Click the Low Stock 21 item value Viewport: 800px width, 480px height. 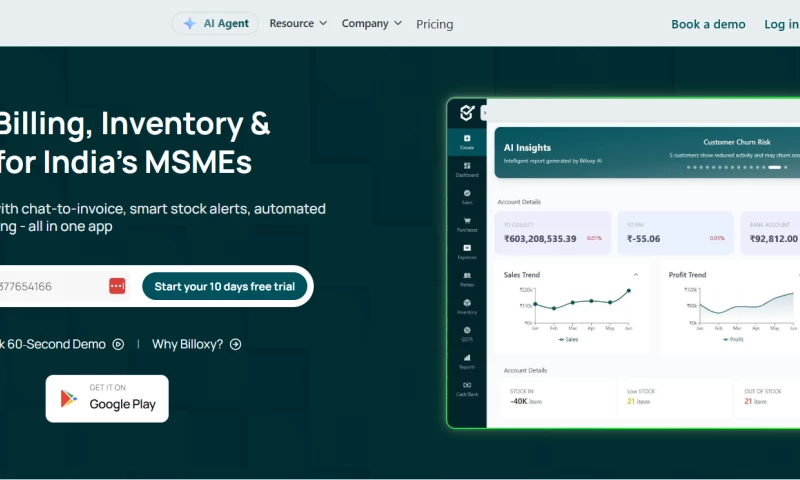pos(638,401)
